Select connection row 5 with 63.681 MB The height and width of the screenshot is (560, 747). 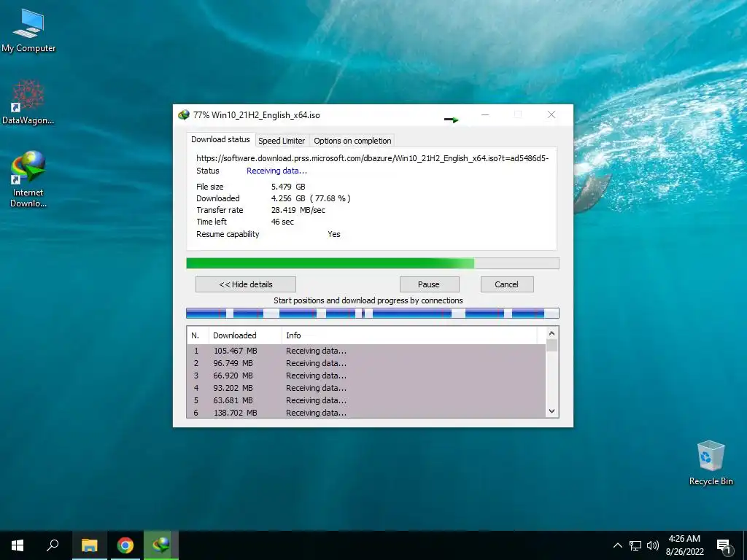click(x=366, y=400)
